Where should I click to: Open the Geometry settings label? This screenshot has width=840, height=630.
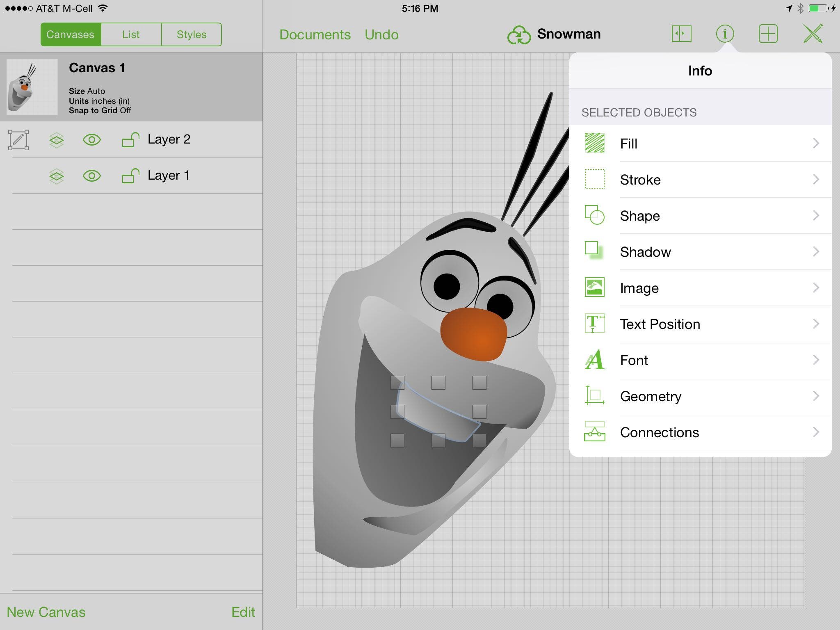pos(651,396)
